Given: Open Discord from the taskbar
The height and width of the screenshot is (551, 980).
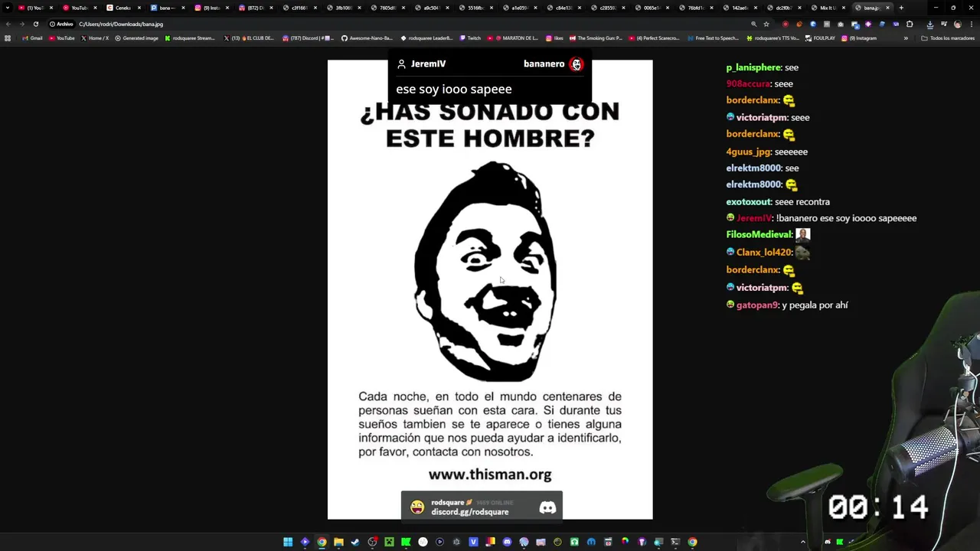Looking at the screenshot, I should (x=507, y=542).
